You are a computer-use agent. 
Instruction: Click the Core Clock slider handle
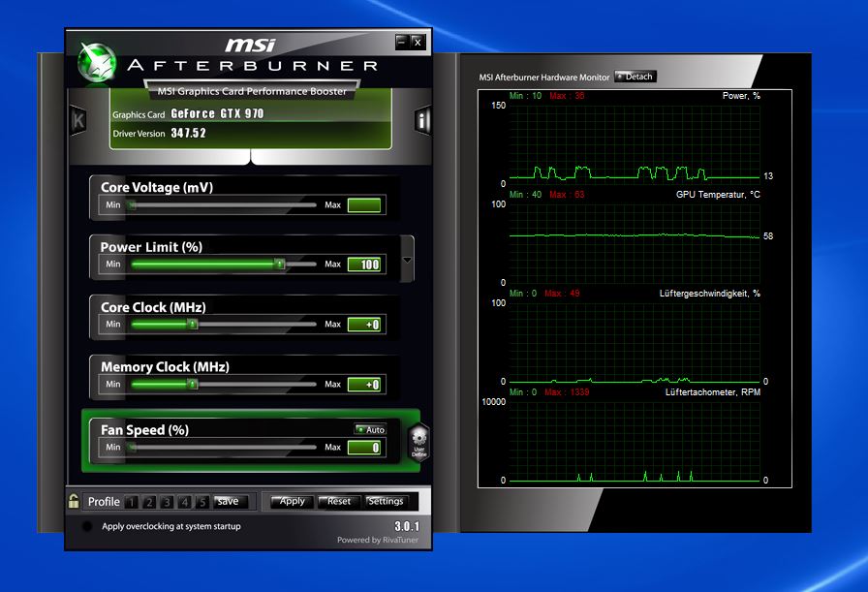[192, 324]
